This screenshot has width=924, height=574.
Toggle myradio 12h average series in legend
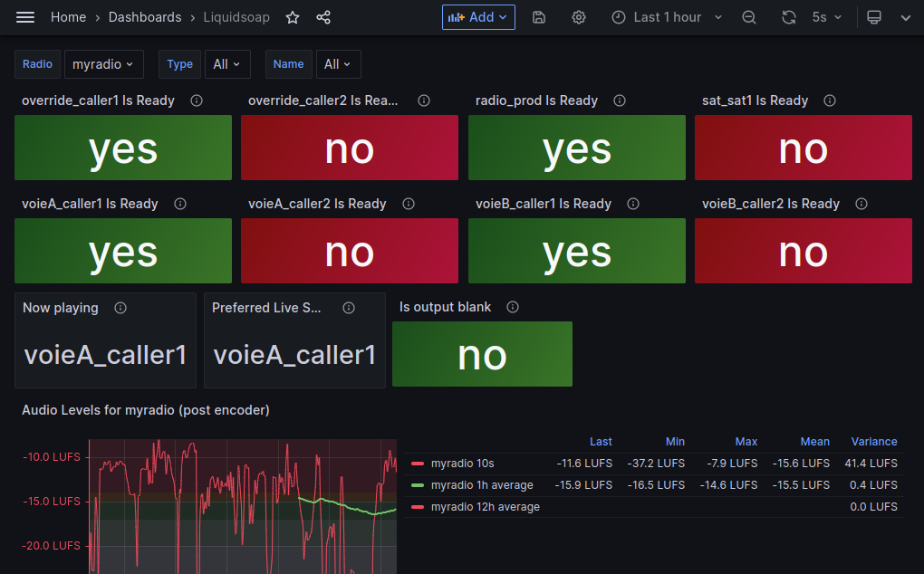coord(485,507)
